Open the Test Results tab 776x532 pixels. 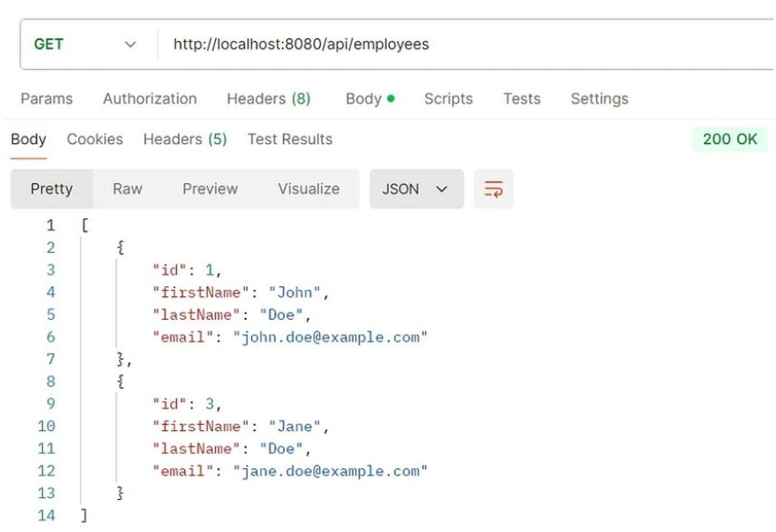[290, 140]
